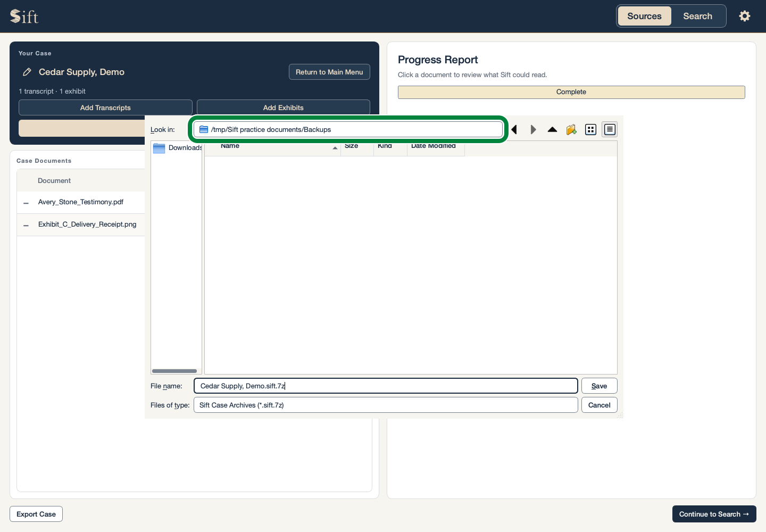Click Save in file dialog
This screenshot has width=766, height=532.
tap(599, 386)
